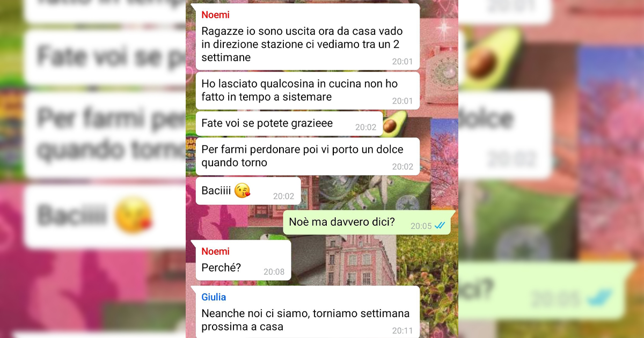
Task: Click Noemi's name on the first message
Action: (x=215, y=15)
